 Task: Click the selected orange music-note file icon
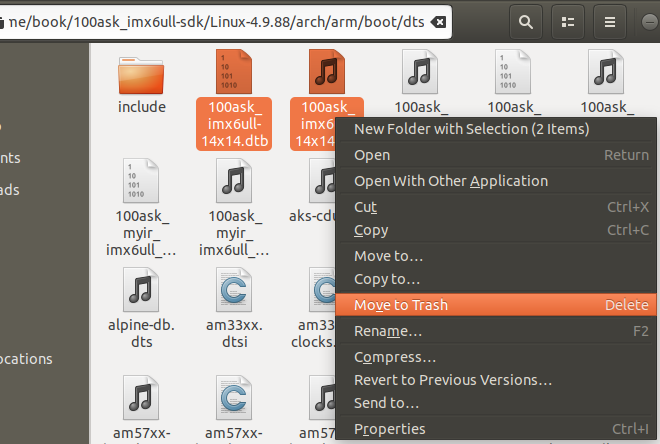(327, 72)
